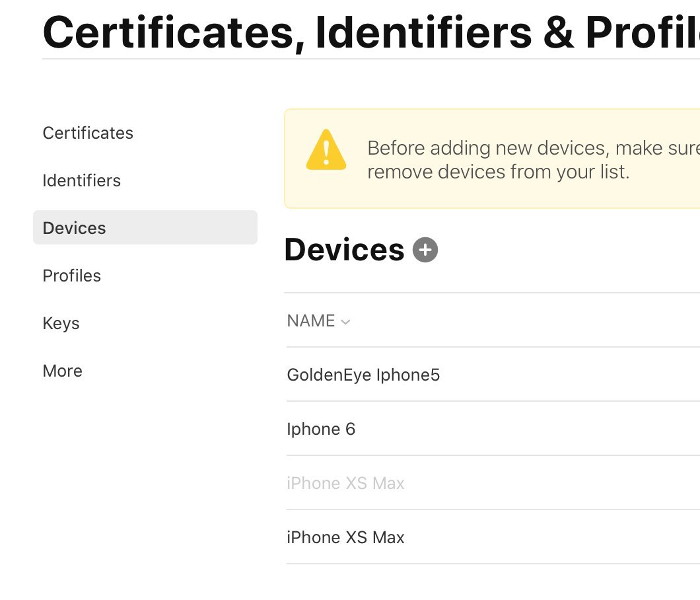
Task: Click the warning banner message text
Action: point(534,159)
